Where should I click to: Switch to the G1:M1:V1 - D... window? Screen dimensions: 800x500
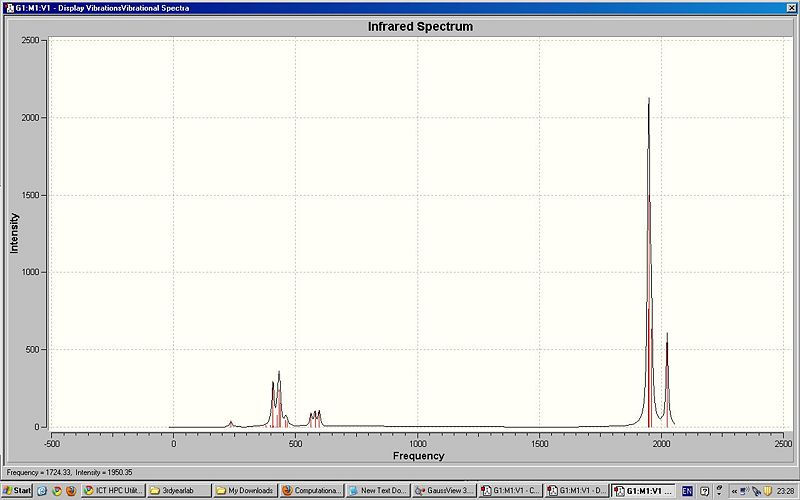pyautogui.click(x=577, y=491)
